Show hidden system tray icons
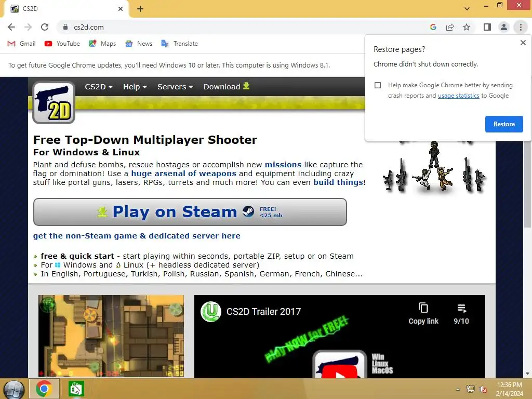This screenshot has height=399, width=532. [458, 389]
